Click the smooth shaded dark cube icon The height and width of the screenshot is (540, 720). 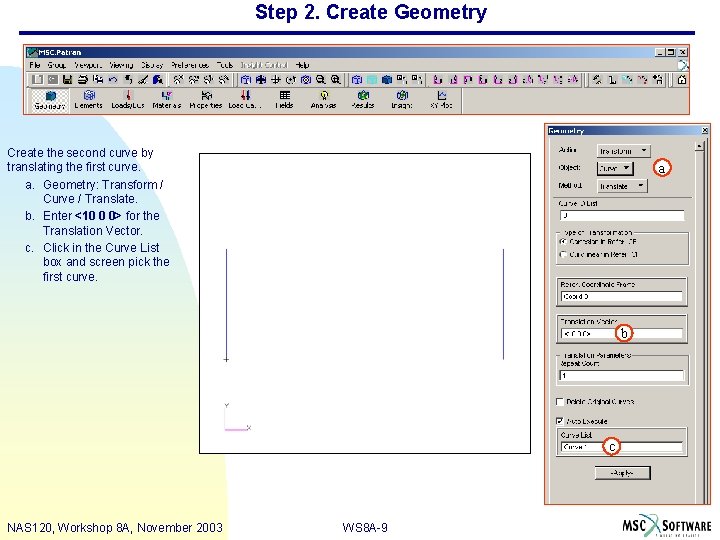[387, 80]
